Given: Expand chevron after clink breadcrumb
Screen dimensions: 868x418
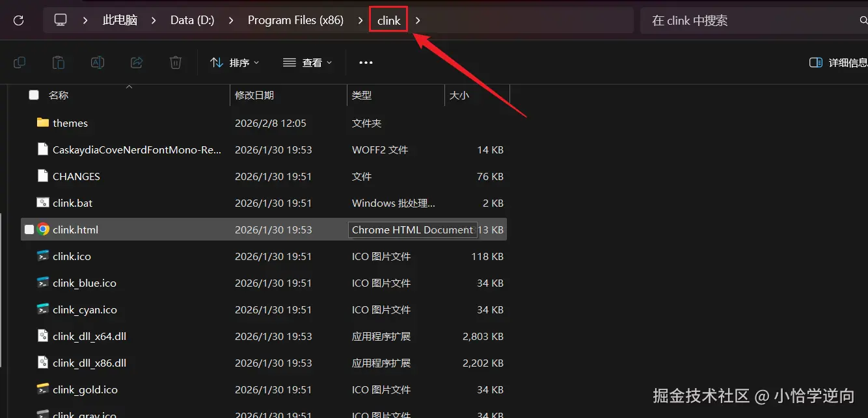Looking at the screenshot, I should click(418, 21).
